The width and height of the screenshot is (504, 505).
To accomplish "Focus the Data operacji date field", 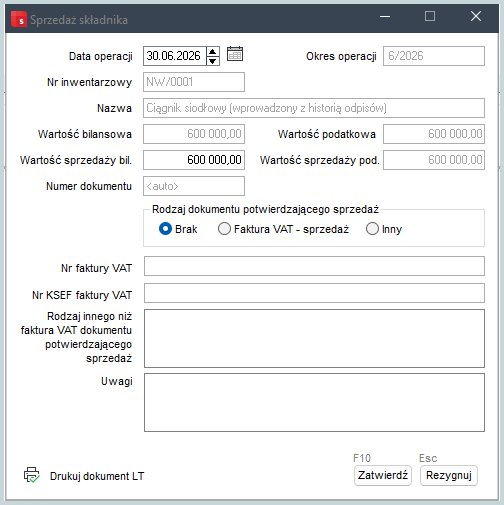I will [175, 56].
